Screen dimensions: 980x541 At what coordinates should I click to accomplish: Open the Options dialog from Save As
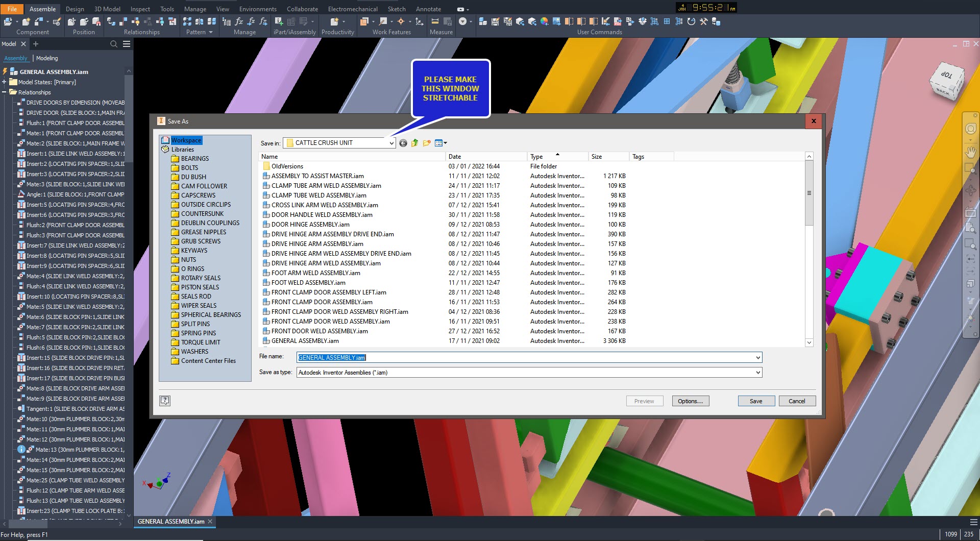pyautogui.click(x=690, y=401)
